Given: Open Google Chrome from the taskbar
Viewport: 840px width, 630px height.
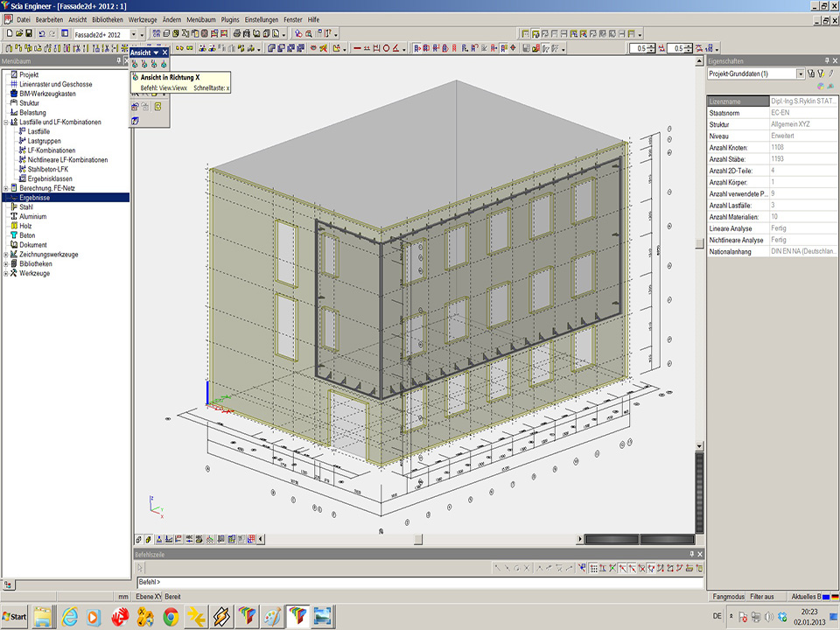Looking at the screenshot, I should 171,617.
